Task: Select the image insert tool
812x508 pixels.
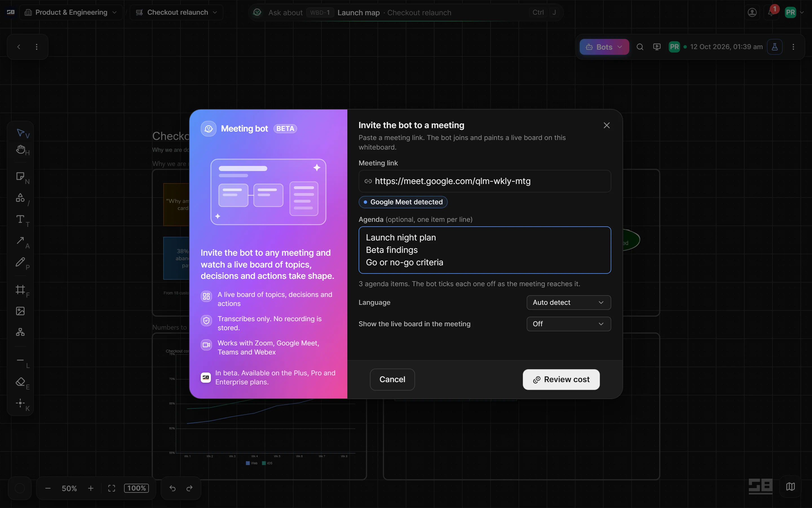Action: point(21,311)
